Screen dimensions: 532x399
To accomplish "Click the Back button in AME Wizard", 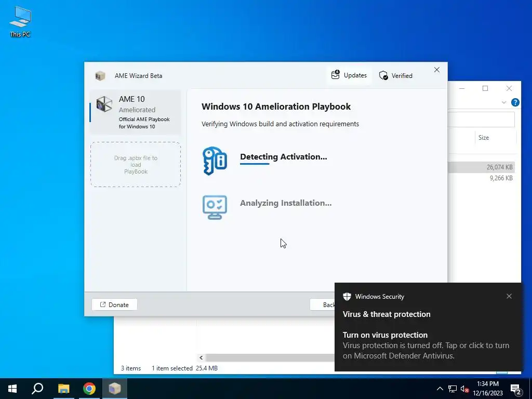I will click(x=322, y=304).
